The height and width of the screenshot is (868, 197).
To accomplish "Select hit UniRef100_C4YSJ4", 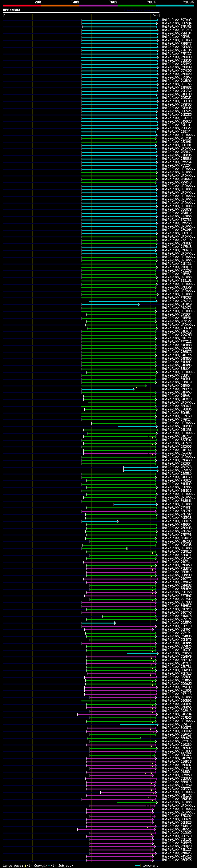I will point(177,664).
